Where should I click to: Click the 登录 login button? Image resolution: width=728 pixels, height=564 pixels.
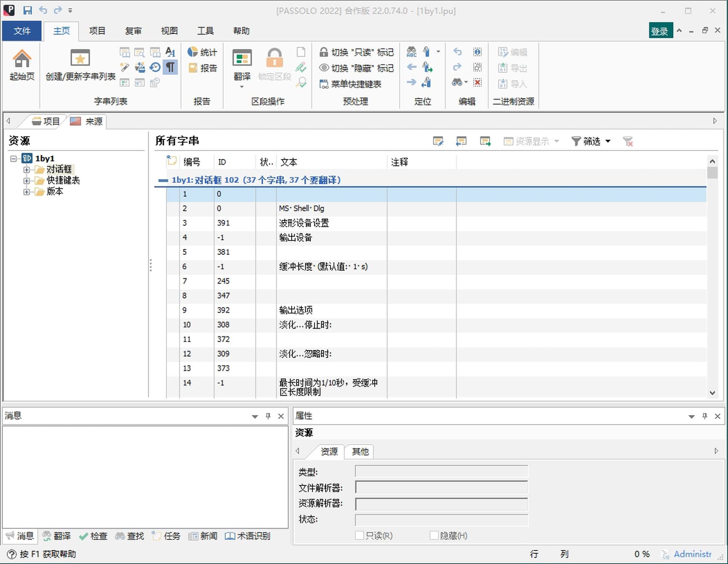click(x=660, y=31)
